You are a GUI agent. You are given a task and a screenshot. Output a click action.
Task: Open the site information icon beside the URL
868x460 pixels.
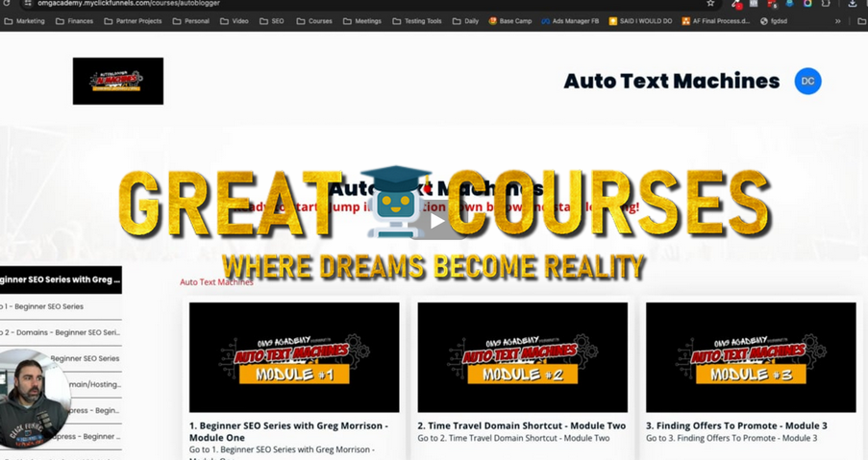(x=28, y=3)
